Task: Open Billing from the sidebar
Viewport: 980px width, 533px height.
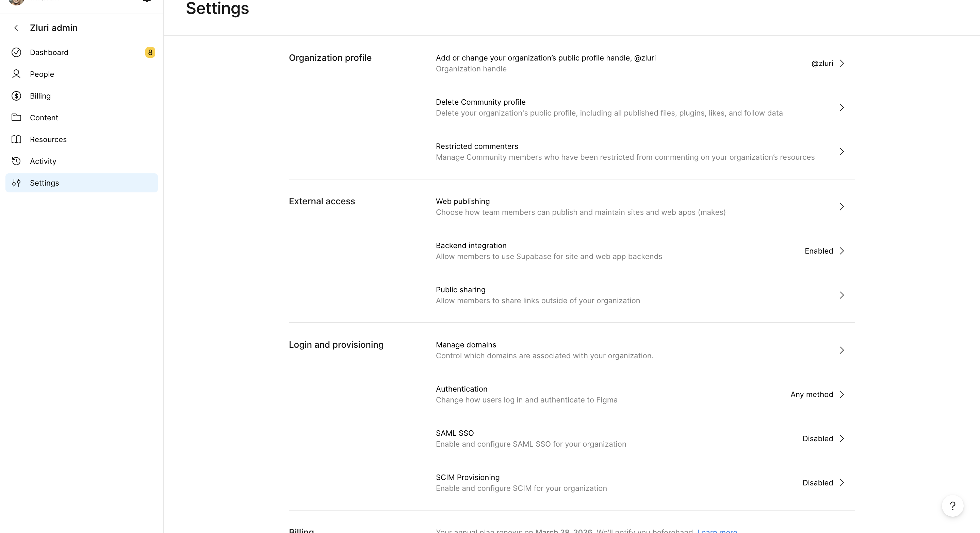Action: point(40,96)
